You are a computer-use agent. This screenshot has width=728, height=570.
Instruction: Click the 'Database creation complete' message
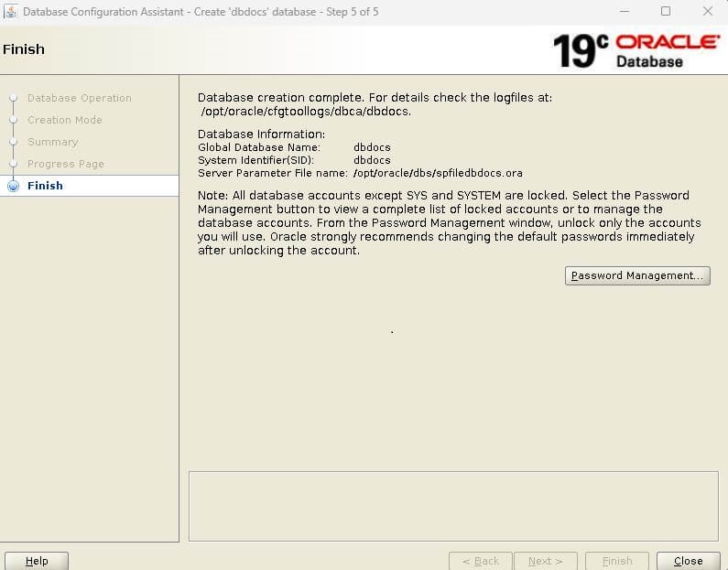click(x=375, y=98)
